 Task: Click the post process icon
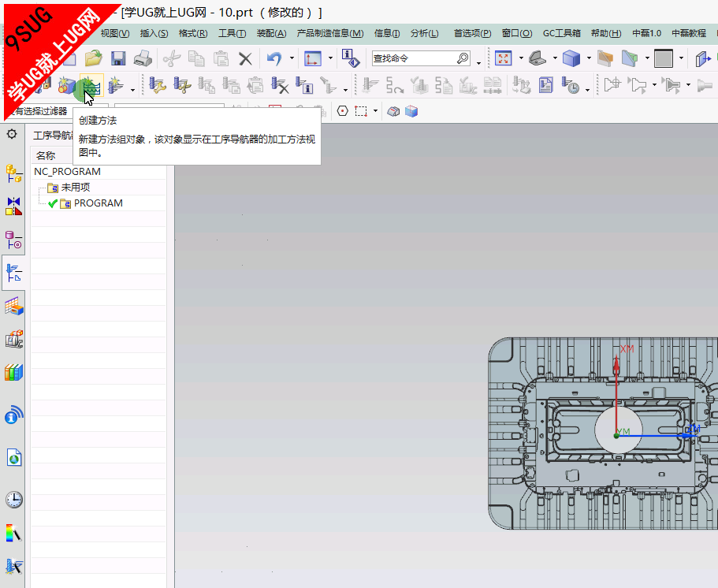point(521,85)
